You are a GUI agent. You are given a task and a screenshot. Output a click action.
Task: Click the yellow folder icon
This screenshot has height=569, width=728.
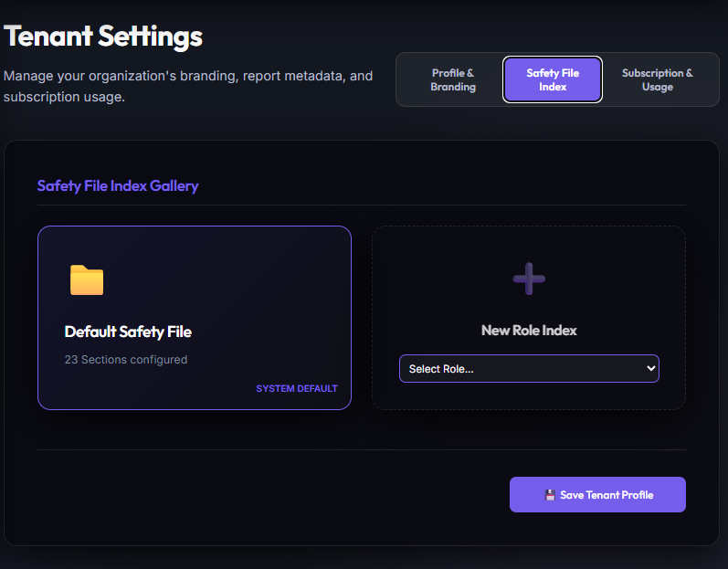[x=87, y=279]
